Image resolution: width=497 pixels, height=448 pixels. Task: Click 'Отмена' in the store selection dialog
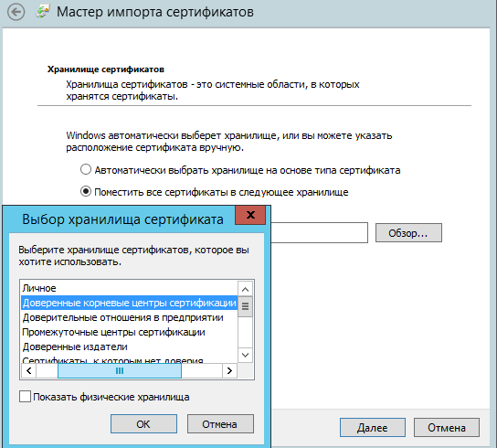[220, 424]
